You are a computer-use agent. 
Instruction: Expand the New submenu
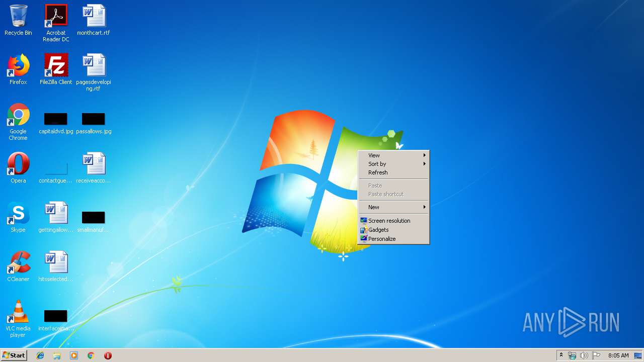(393, 207)
